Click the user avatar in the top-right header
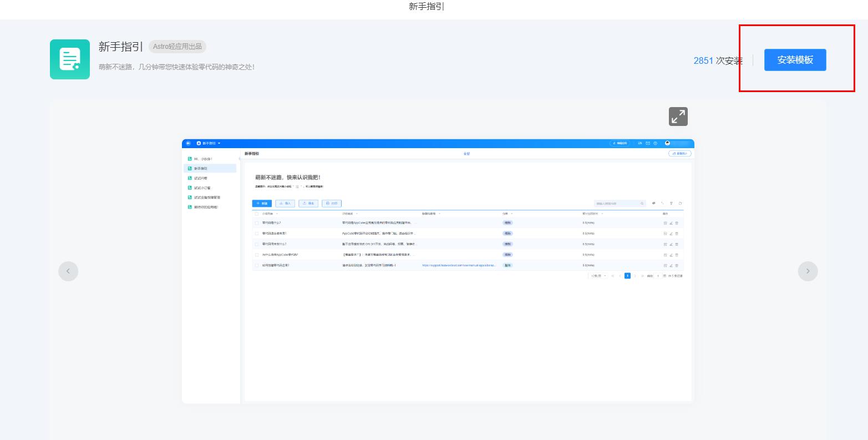This screenshot has width=868, height=440. pos(667,143)
